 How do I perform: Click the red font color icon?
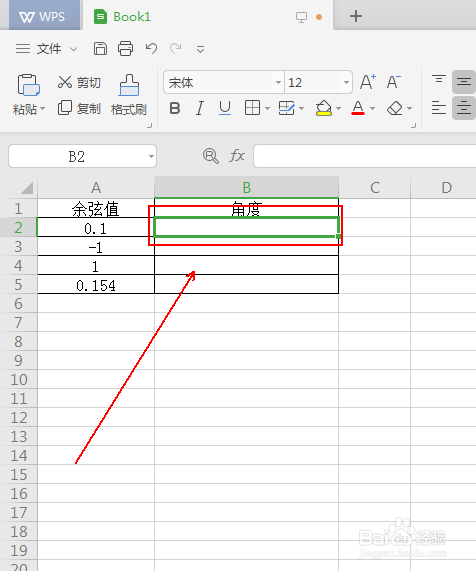point(358,108)
